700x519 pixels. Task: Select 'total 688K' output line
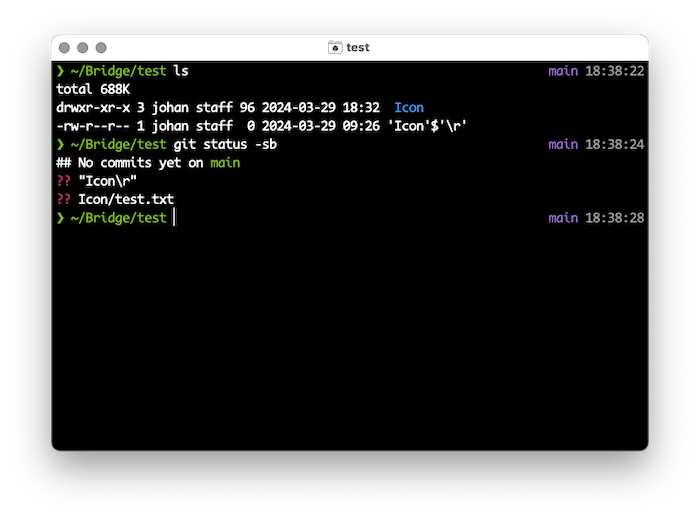click(93, 89)
